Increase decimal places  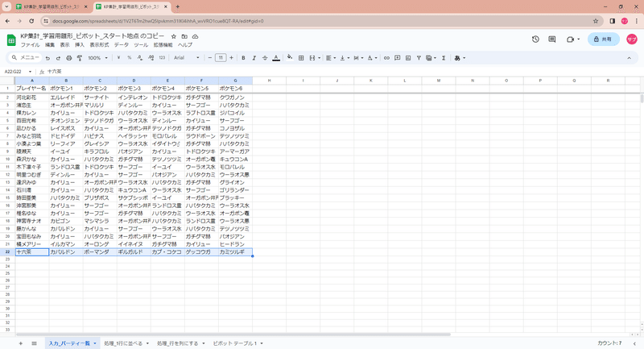point(151,58)
